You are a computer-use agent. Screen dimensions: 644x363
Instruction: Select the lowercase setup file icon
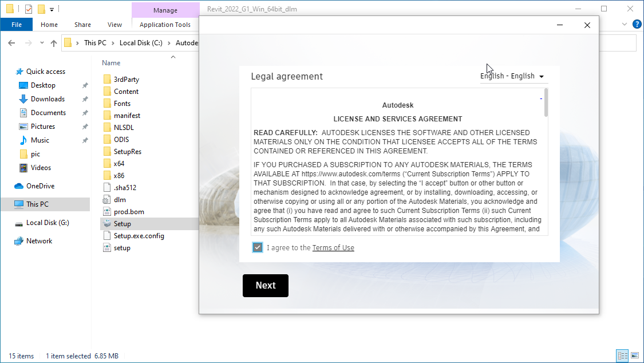107,247
